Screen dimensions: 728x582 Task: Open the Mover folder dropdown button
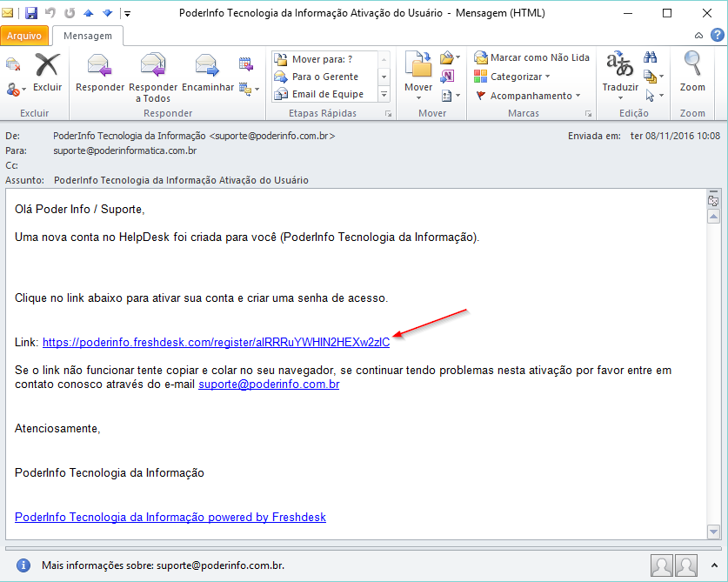tap(418, 75)
